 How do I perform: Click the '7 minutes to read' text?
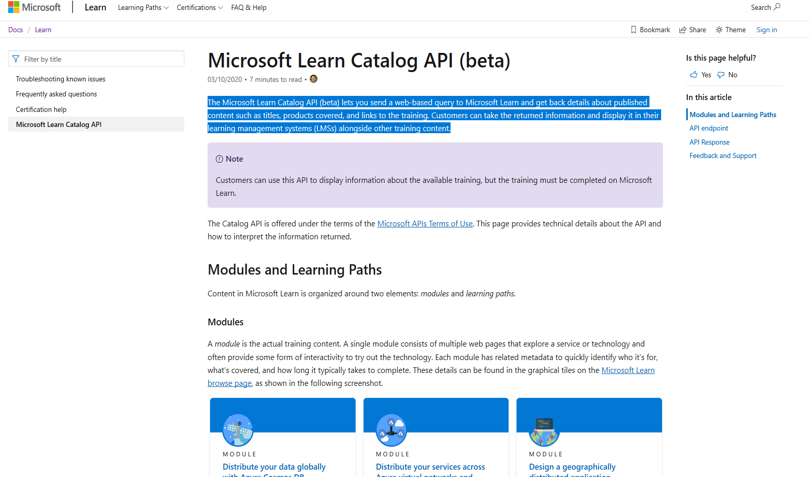[x=275, y=80]
